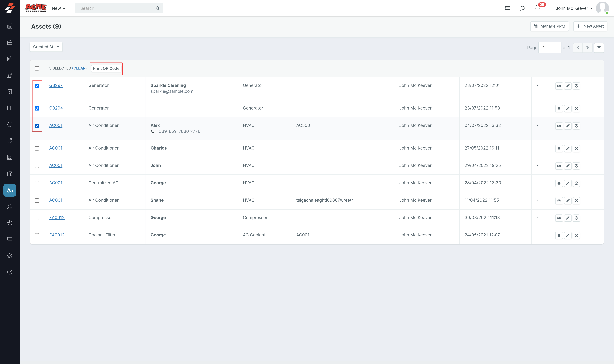
Task: Open calendar icon in sidebar
Action: (x=10, y=59)
